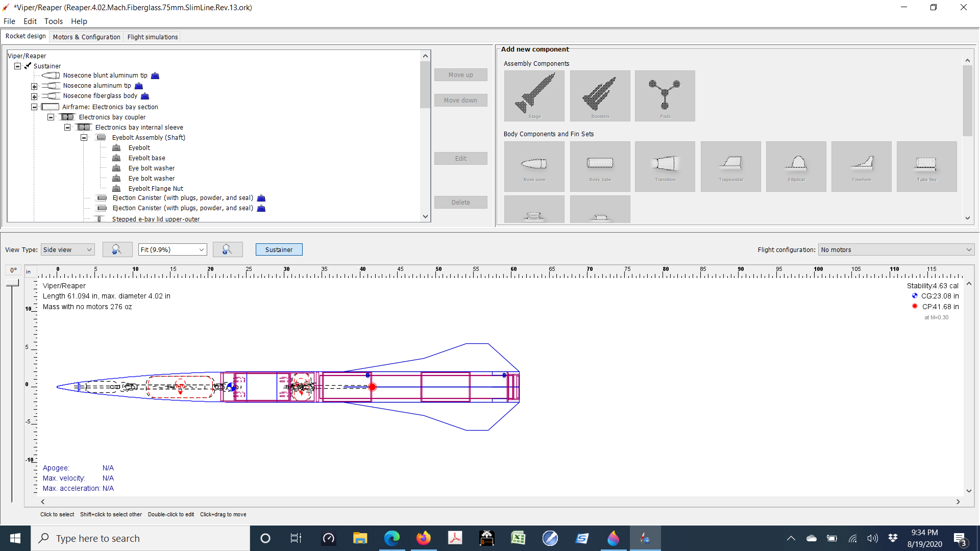Open Microsoft Edge from the taskbar
Viewport: 980px width, 551px height.
[x=392, y=538]
